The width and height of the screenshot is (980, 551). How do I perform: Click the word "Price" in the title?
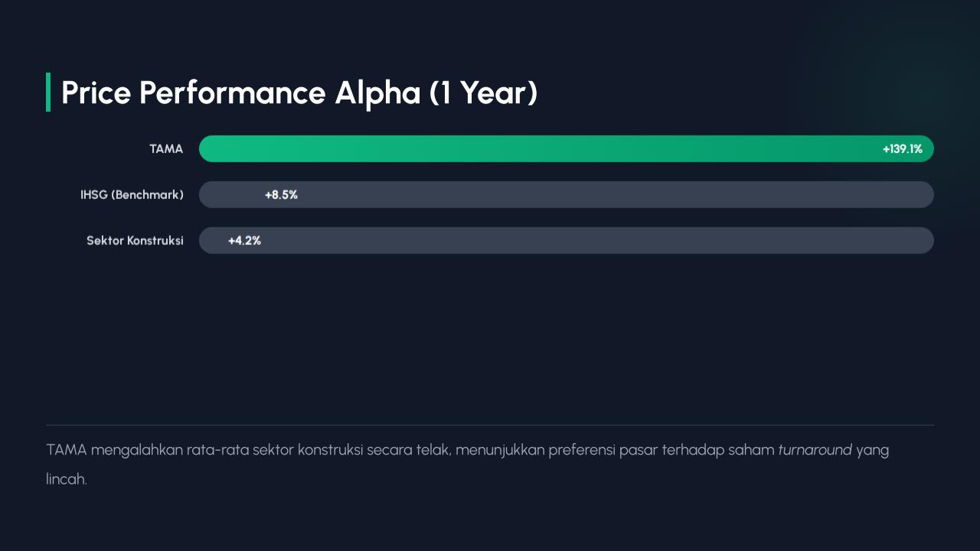tap(96, 93)
